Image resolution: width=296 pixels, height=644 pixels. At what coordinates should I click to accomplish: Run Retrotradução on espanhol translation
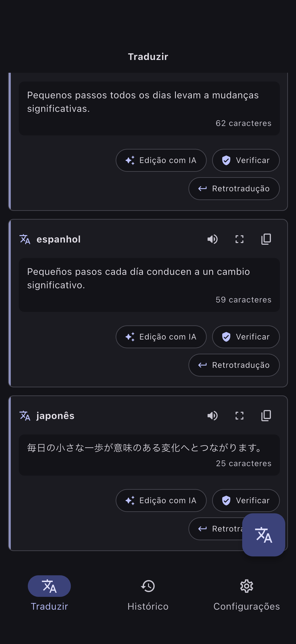pyautogui.click(x=234, y=365)
